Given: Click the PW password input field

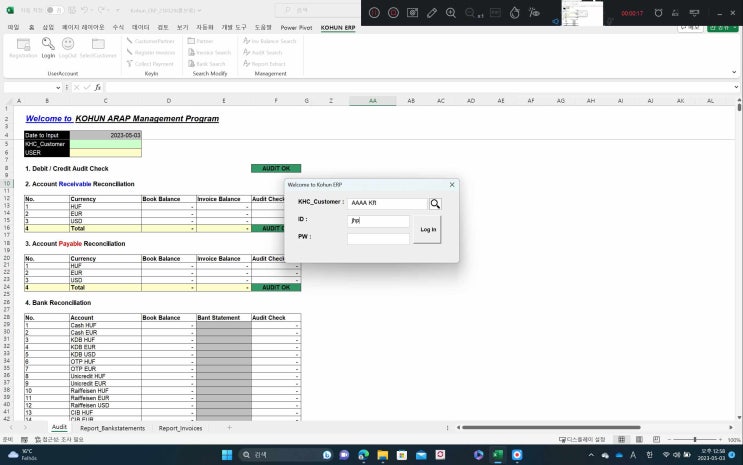Looking at the screenshot, I should [x=378, y=238].
